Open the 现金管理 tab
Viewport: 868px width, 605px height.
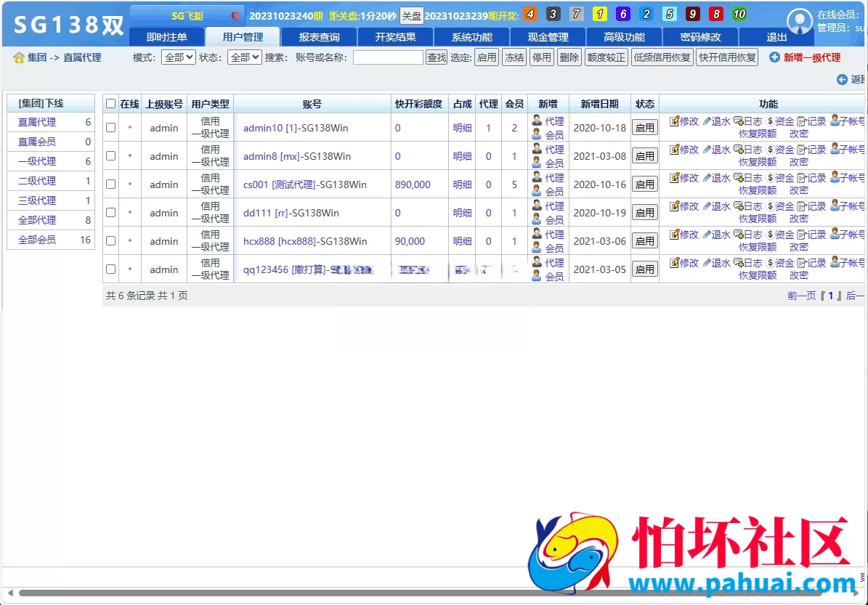(548, 37)
